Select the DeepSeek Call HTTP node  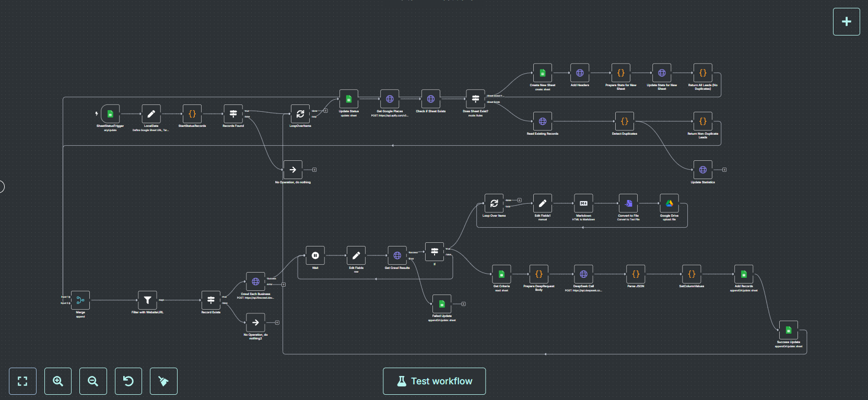coord(584,274)
